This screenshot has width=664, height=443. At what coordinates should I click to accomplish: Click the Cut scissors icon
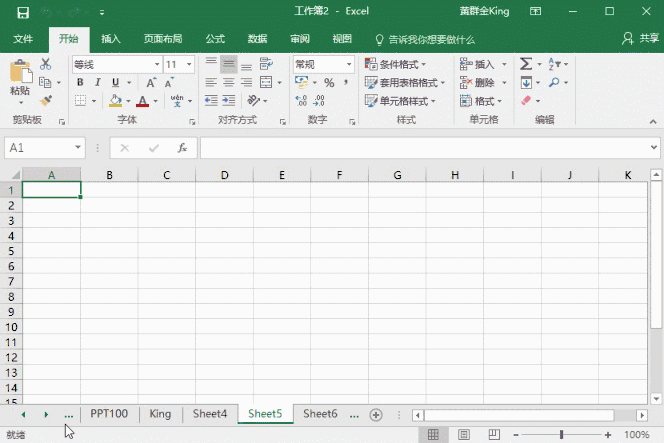[x=45, y=64]
